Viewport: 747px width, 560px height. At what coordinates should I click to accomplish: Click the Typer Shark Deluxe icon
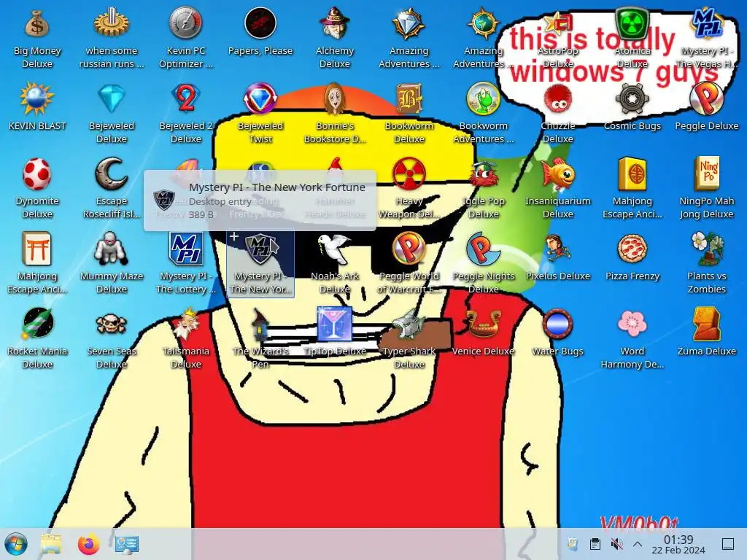(x=409, y=324)
